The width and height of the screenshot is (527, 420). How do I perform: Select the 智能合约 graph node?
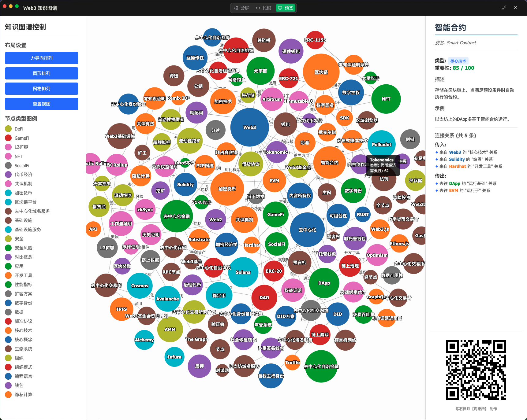pyautogui.click(x=330, y=163)
